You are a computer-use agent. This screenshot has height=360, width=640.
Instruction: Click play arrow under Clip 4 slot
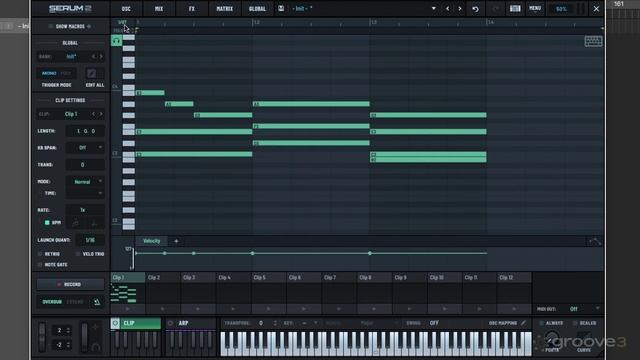point(233,309)
